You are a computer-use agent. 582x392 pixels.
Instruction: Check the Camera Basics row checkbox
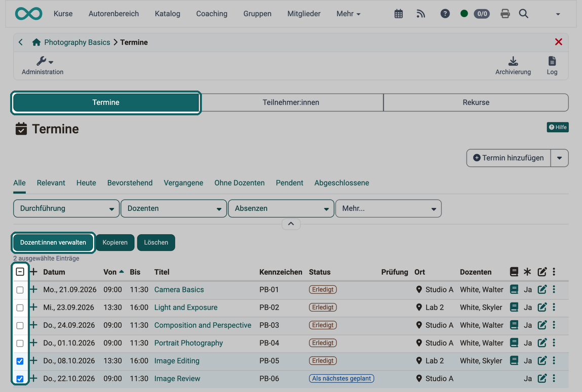tap(20, 290)
